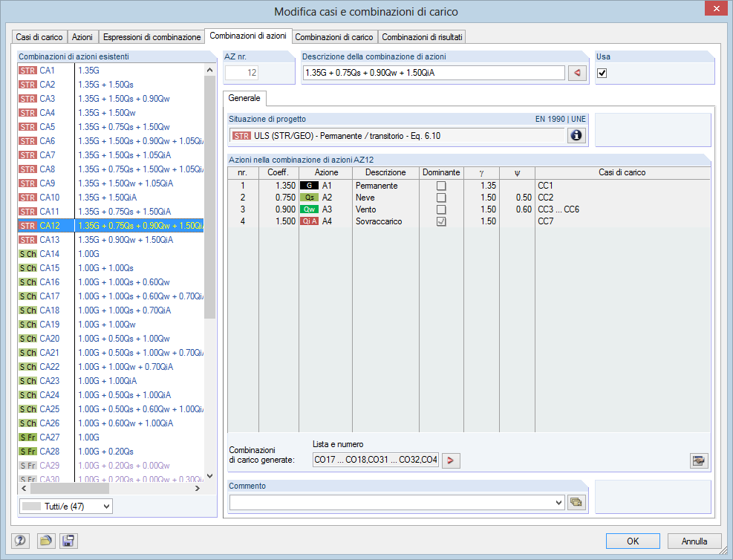Viewport: 733px width, 560px height.
Task: Click the open folder icon at bottom left
Action: 45,541
